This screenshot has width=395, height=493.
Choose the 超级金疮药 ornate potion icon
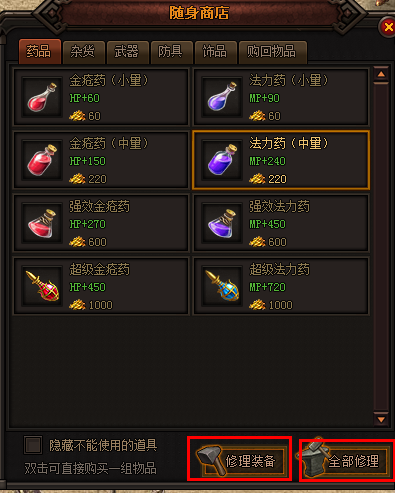click(42, 286)
